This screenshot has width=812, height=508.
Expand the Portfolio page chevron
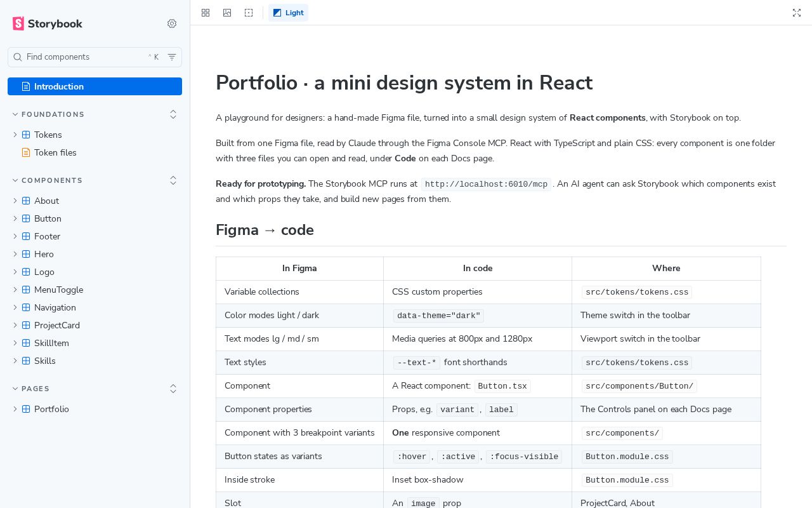(x=15, y=409)
